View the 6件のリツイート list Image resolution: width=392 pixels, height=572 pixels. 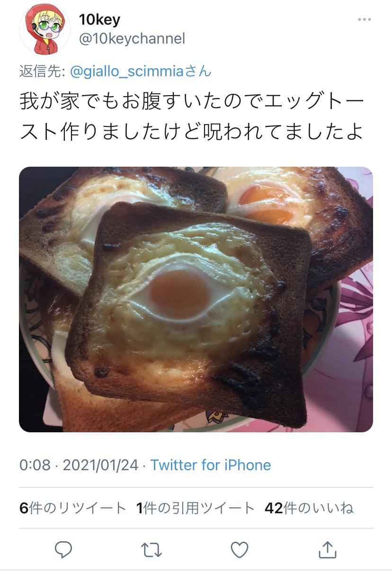pyautogui.click(x=73, y=509)
